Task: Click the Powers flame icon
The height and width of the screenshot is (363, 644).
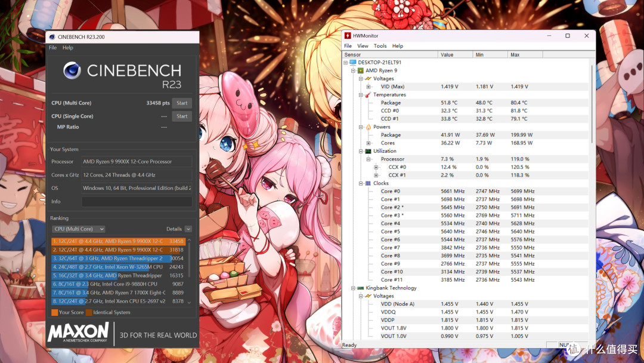Action: [368, 127]
